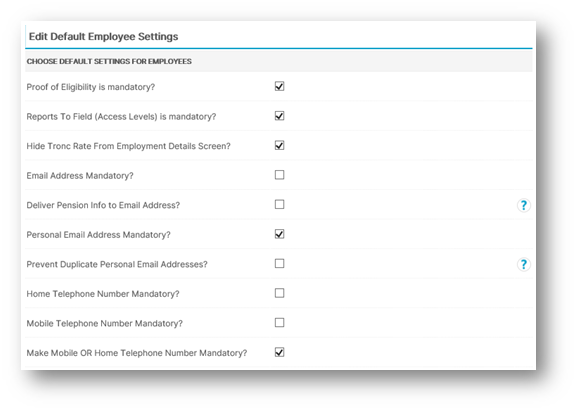Viewport: 578px width, 412px height.
Task: Uncheck Make Mobile OR Home Telephone Mandatory
Action: 279,352
